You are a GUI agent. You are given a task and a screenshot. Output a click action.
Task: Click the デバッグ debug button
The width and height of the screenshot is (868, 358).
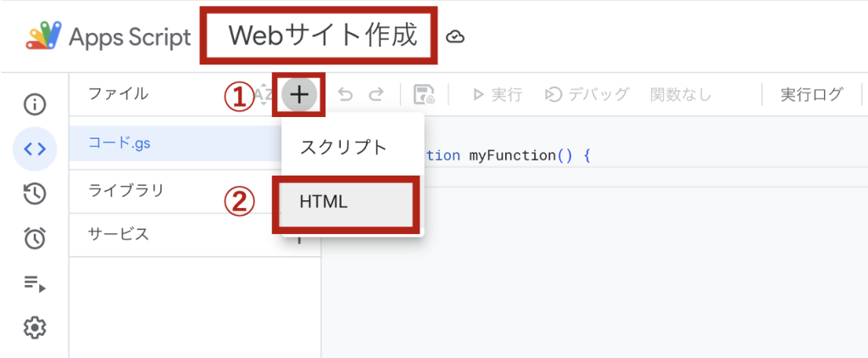pos(587,95)
